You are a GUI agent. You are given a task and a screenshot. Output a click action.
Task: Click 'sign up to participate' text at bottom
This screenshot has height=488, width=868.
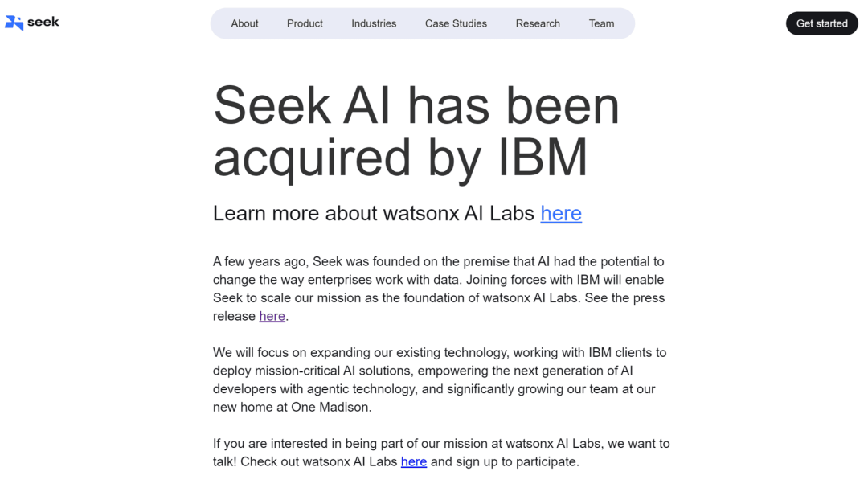tap(516, 462)
